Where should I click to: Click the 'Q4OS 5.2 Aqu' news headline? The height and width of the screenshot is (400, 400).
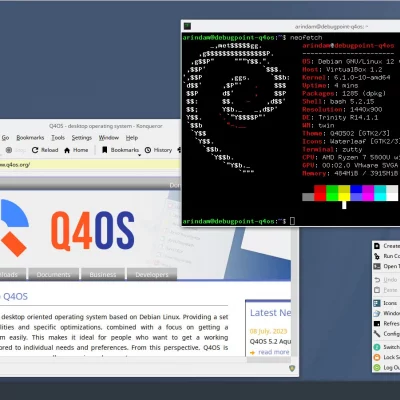(x=270, y=342)
